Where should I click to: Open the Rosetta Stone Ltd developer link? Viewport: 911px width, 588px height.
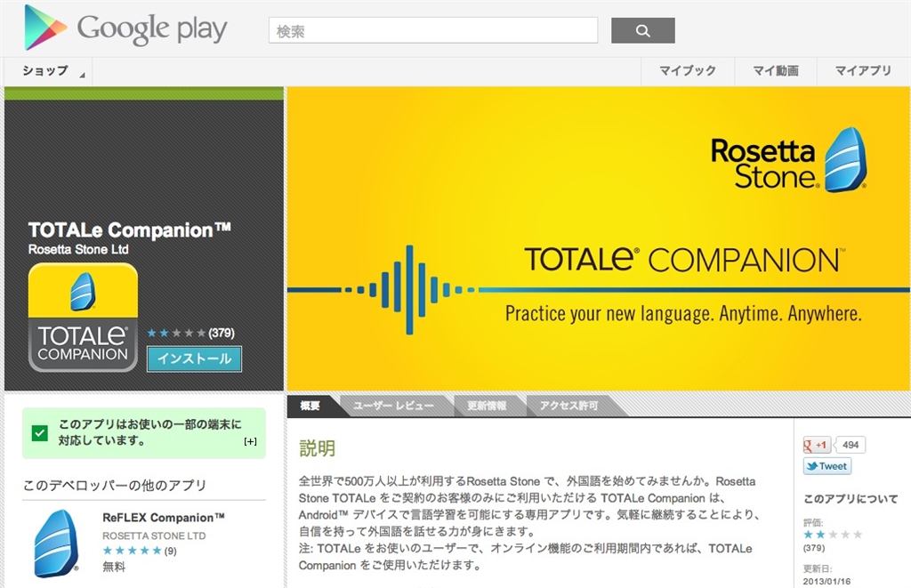pyautogui.click(x=78, y=250)
